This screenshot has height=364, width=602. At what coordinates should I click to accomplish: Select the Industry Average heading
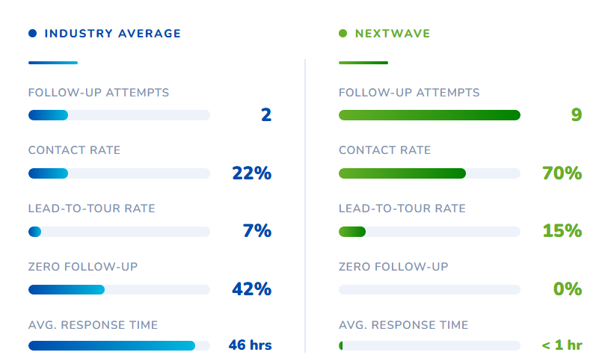point(113,34)
